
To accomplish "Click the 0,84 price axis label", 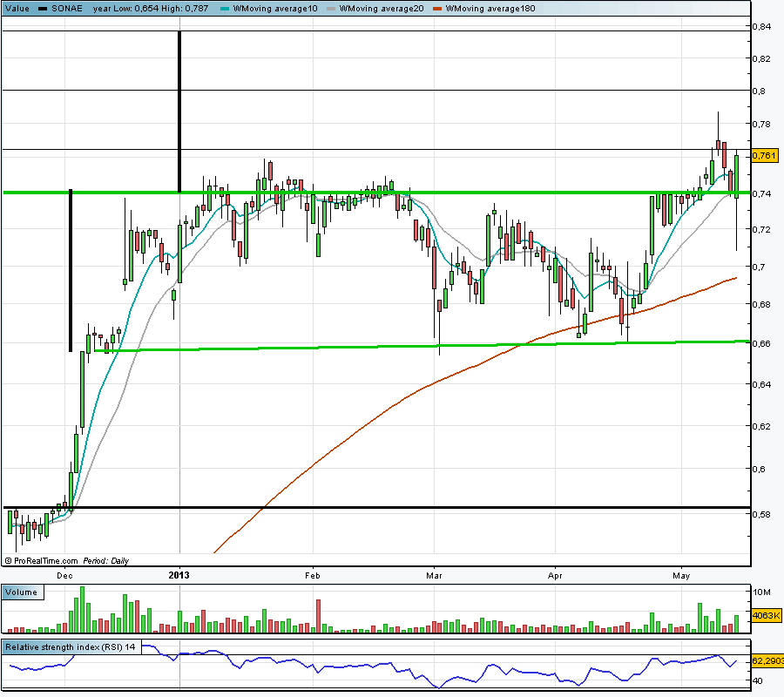I will (761, 26).
